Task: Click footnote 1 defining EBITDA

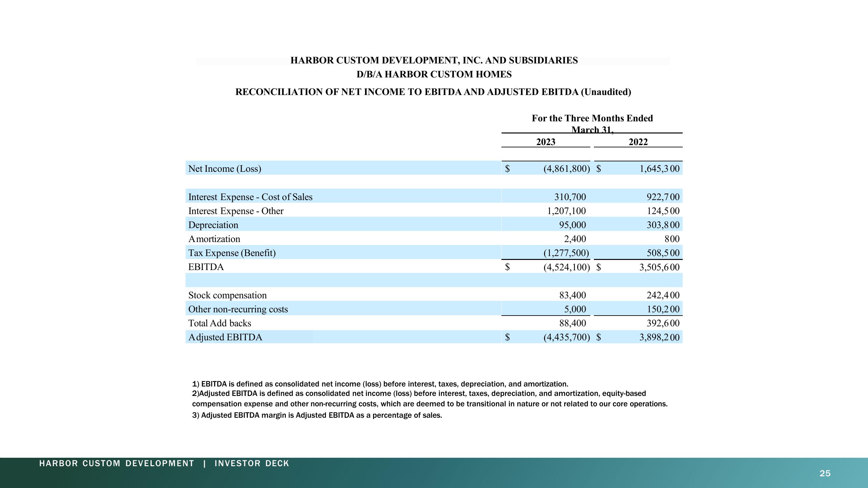Action: 380,384
